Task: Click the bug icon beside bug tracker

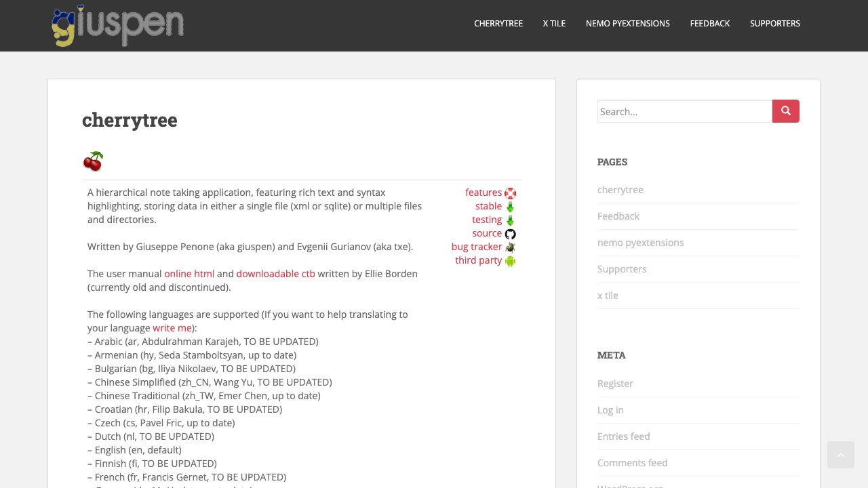Action: point(510,247)
